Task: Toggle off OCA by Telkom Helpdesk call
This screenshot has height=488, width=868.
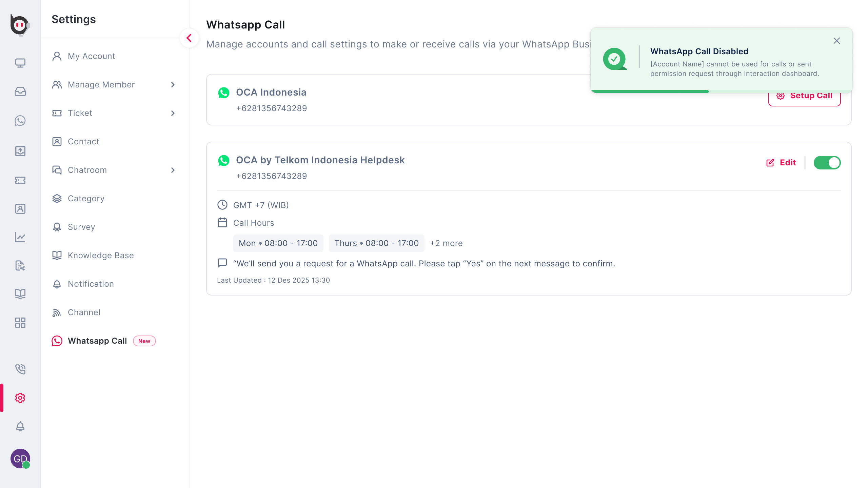Action: 827,163
